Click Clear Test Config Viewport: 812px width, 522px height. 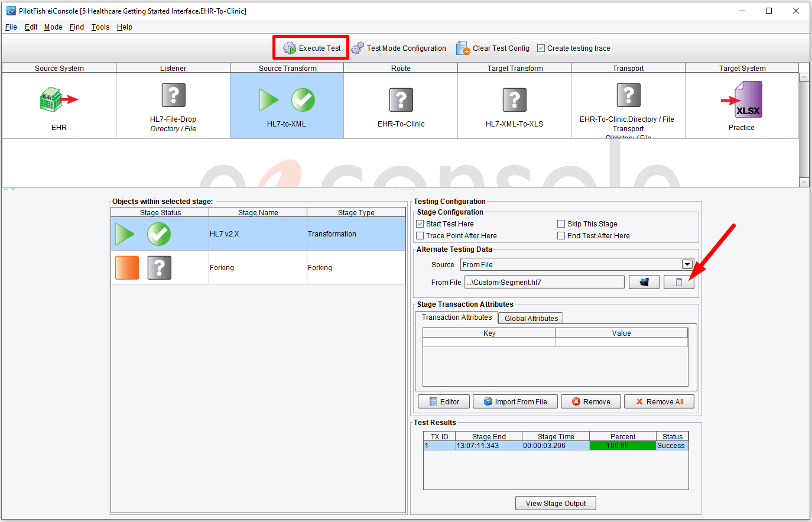tap(493, 48)
